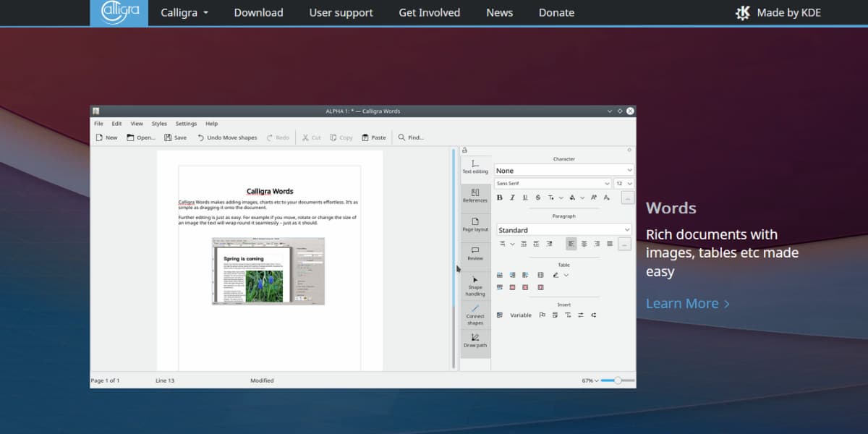Toggle Bold character formatting
The height and width of the screenshot is (434, 868).
point(499,197)
